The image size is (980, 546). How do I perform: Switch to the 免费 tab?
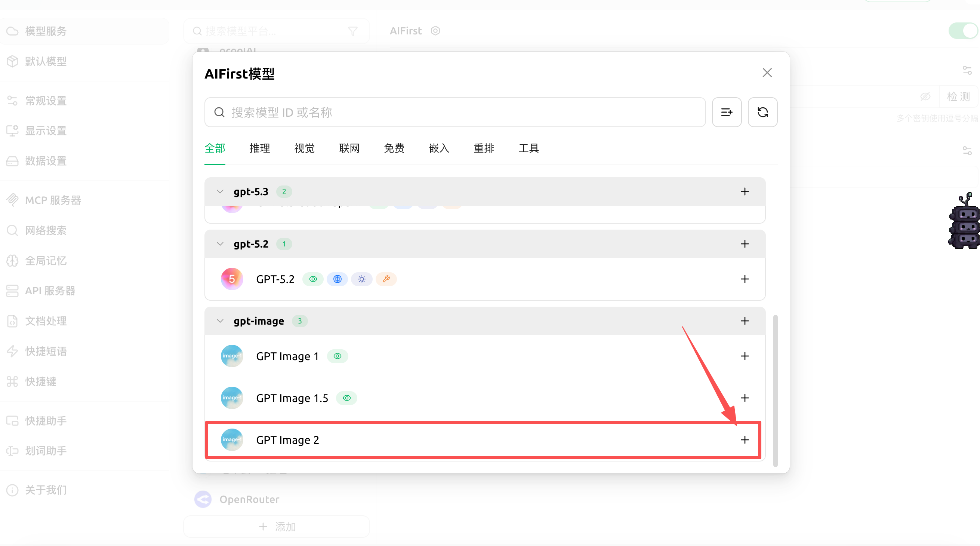tap(395, 148)
